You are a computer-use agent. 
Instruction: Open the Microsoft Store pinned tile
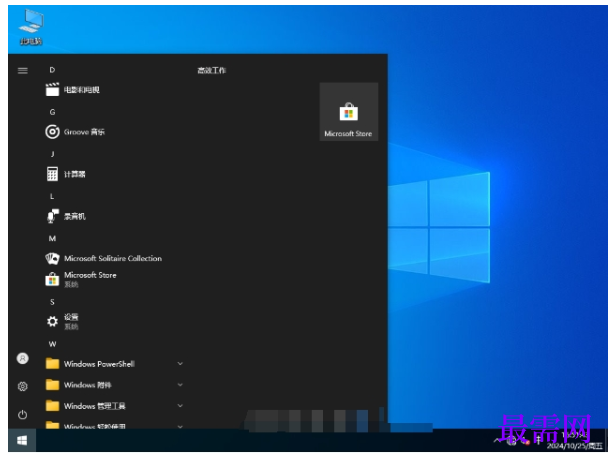tap(349, 112)
